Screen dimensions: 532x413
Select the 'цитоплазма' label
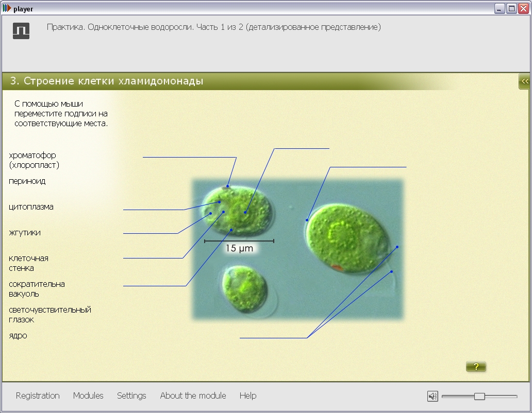pyautogui.click(x=31, y=207)
